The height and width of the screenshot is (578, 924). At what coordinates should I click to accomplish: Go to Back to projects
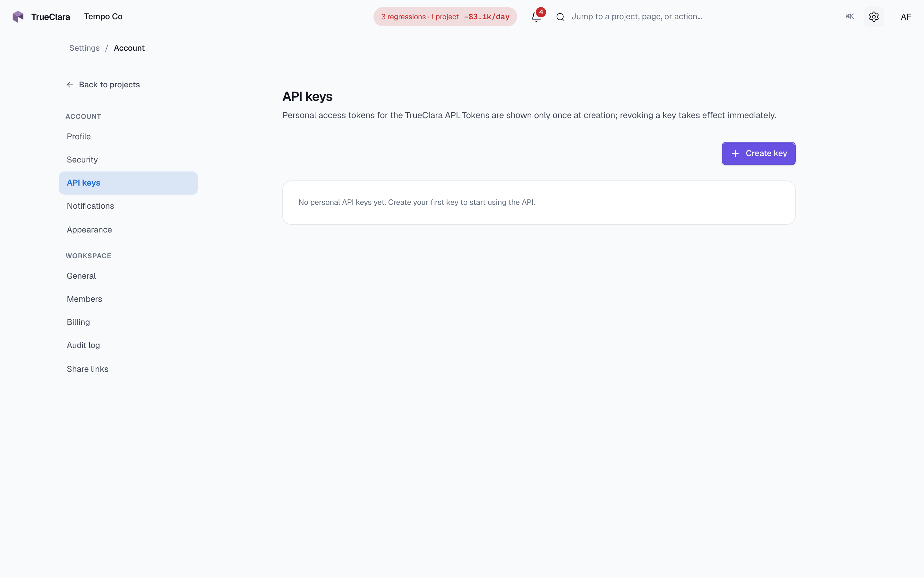103,84
